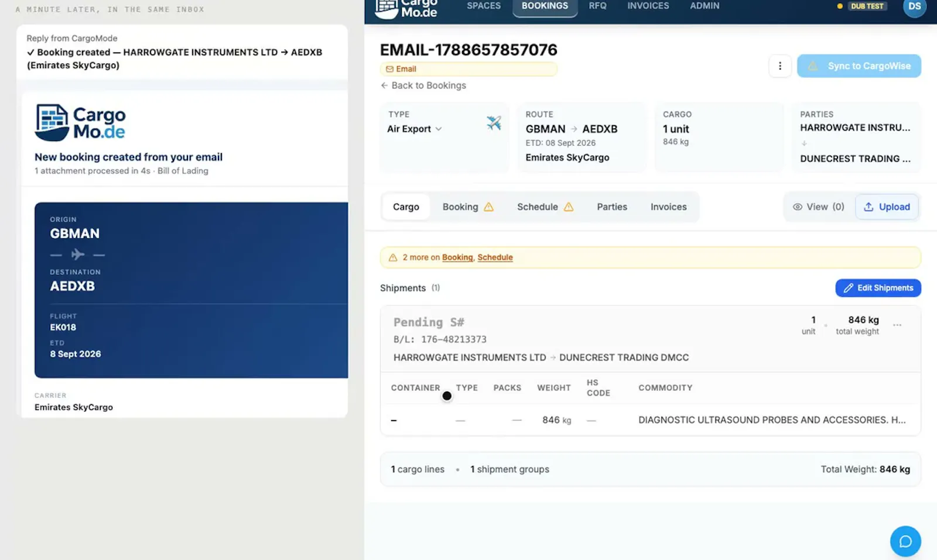This screenshot has width=937, height=560.
Task: Click the Upload button
Action: click(x=887, y=207)
